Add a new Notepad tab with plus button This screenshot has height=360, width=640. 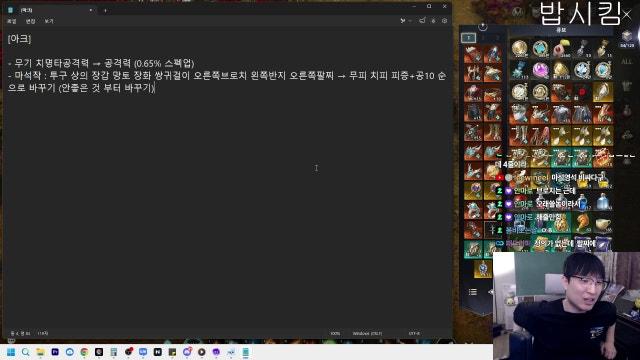105,10
